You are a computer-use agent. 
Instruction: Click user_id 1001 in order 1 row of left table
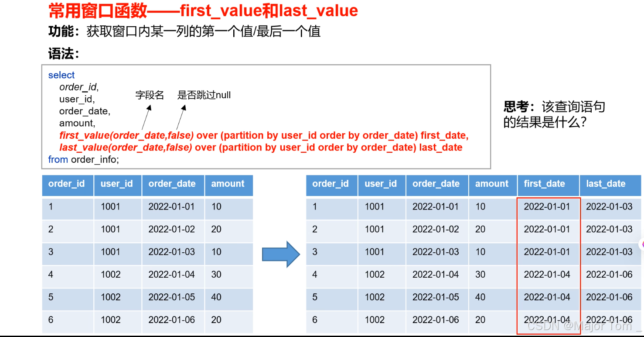(110, 207)
